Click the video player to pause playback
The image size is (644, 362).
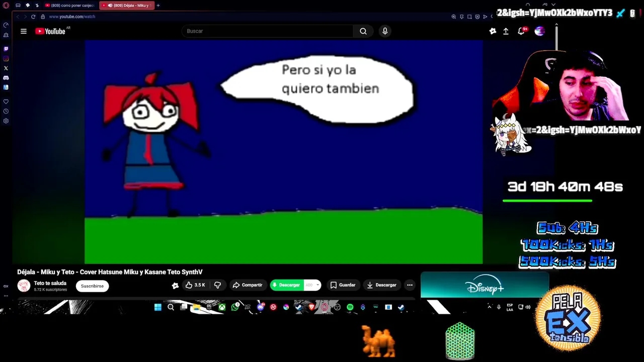(x=284, y=152)
